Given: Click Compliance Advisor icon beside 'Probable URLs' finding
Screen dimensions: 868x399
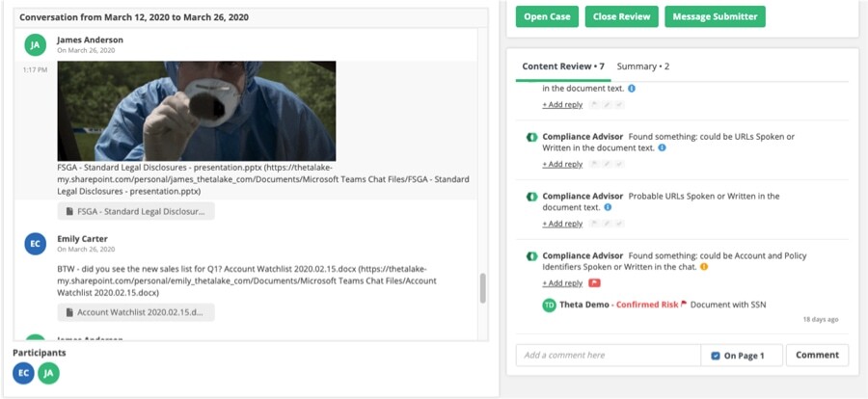Looking at the screenshot, I should 531,197.
